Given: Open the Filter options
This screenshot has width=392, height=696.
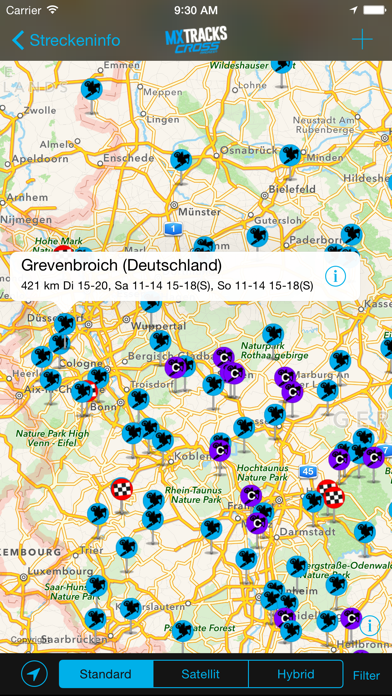Looking at the screenshot, I should coord(366,676).
